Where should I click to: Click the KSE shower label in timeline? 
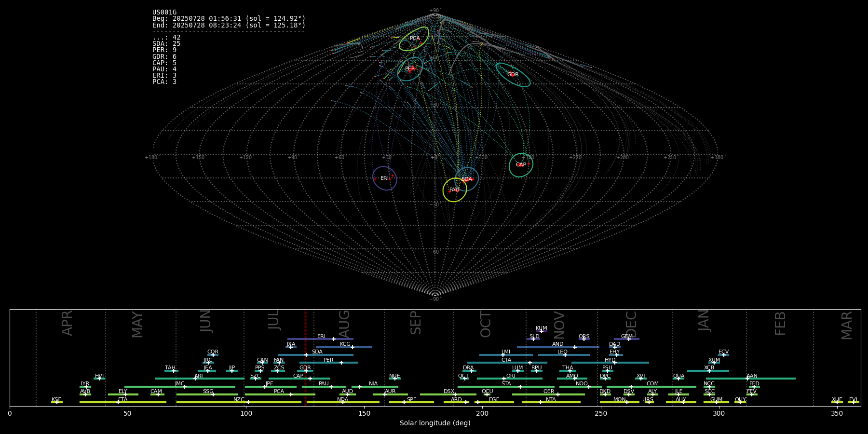[56, 399]
